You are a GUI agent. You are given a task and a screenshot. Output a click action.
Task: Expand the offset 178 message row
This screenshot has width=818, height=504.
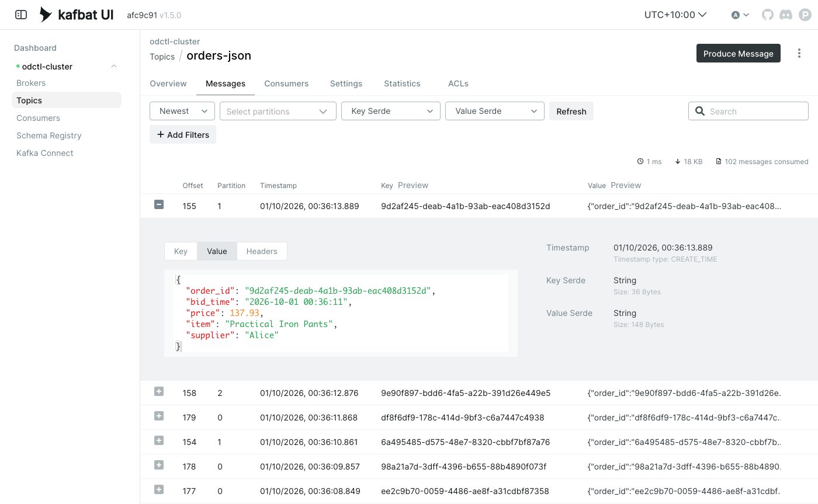(x=159, y=465)
